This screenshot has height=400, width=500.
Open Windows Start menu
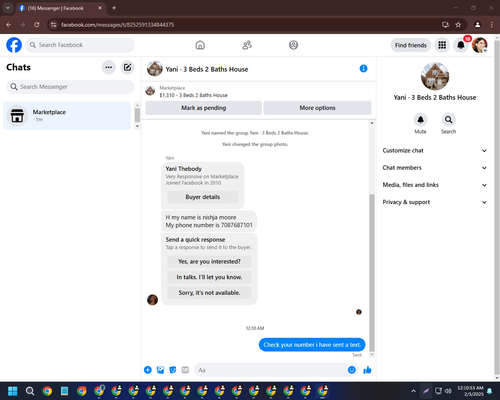coord(13,391)
